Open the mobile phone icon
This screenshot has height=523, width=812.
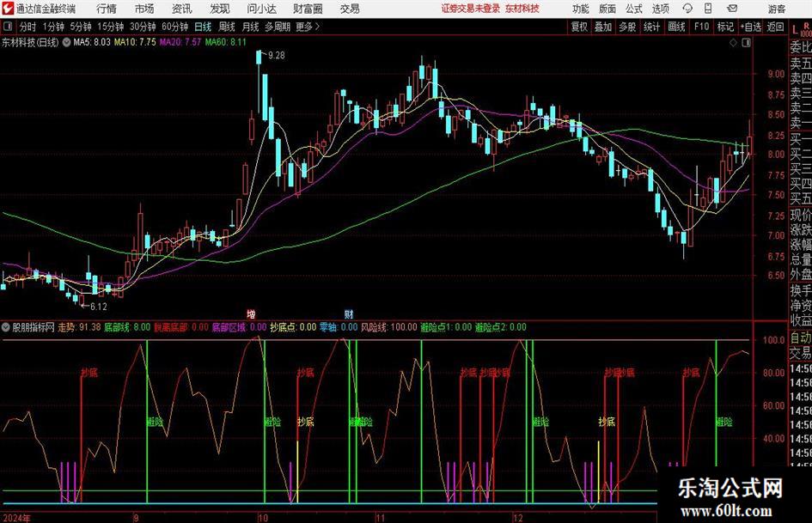coord(708,9)
